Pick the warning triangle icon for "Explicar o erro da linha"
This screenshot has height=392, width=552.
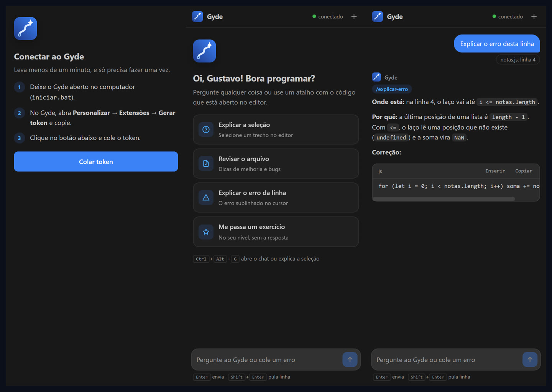pos(206,198)
